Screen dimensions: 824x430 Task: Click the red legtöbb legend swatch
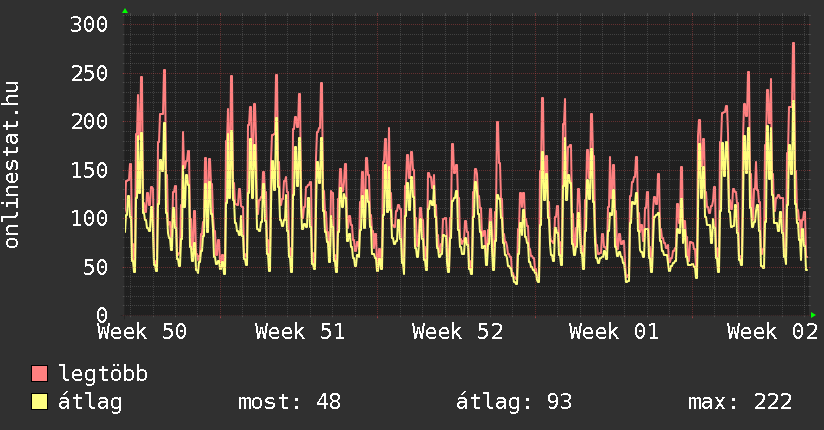coord(40,374)
